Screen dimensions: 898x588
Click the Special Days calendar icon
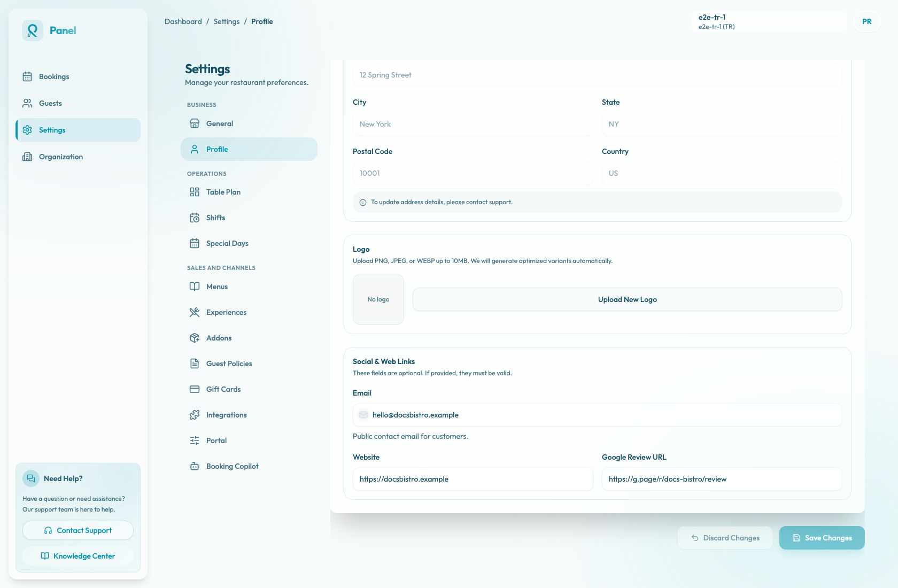(195, 243)
